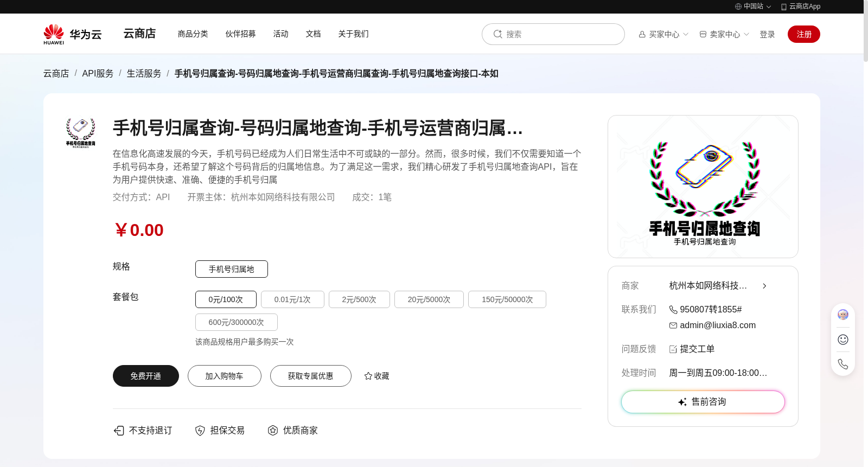Click the phone icon beside 950807转1855#

click(673, 310)
